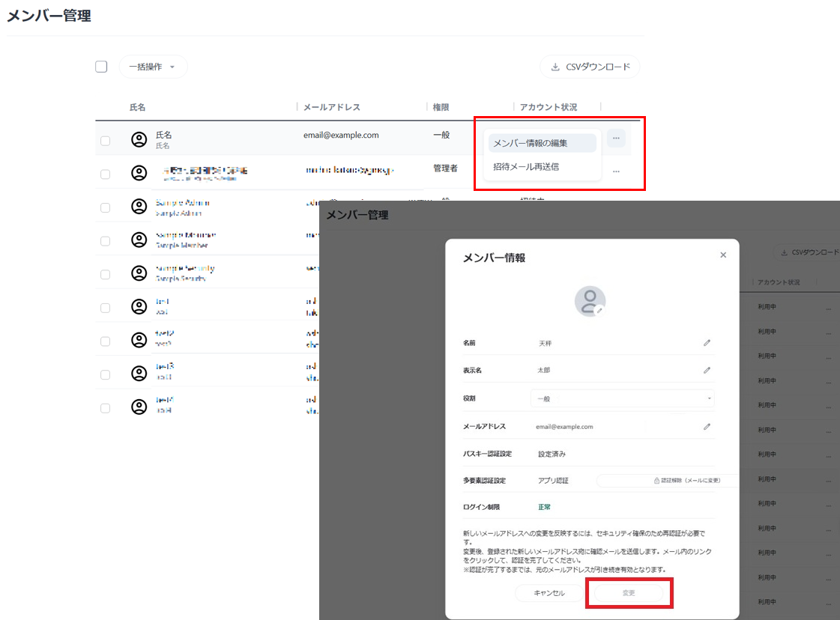Click the profile avatar icon of Sample Admin
Image resolution: width=840 pixels, height=620 pixels.
[x=139, y=206]
